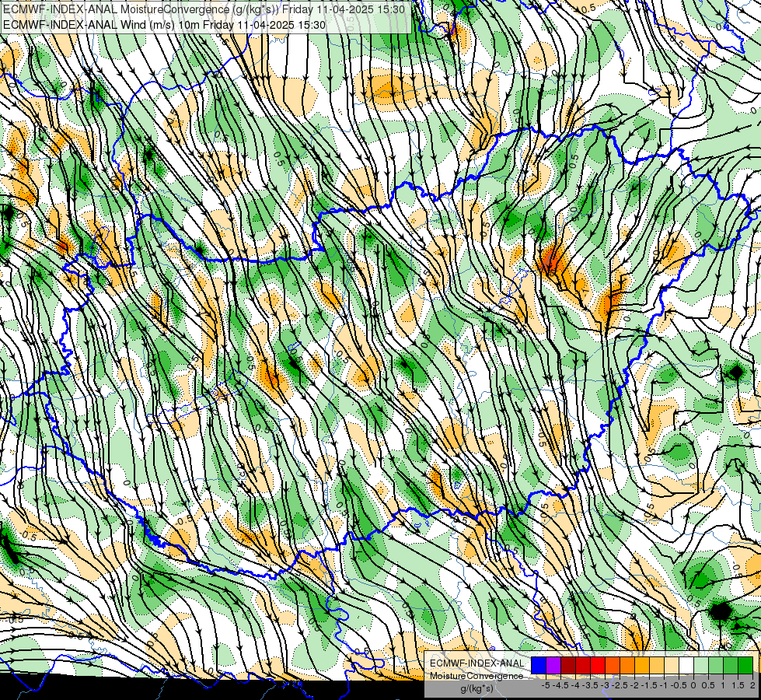Click legend tick value -1.5
Image resolution: width=761 pixels, height=700 pixels.
point(649,685)
